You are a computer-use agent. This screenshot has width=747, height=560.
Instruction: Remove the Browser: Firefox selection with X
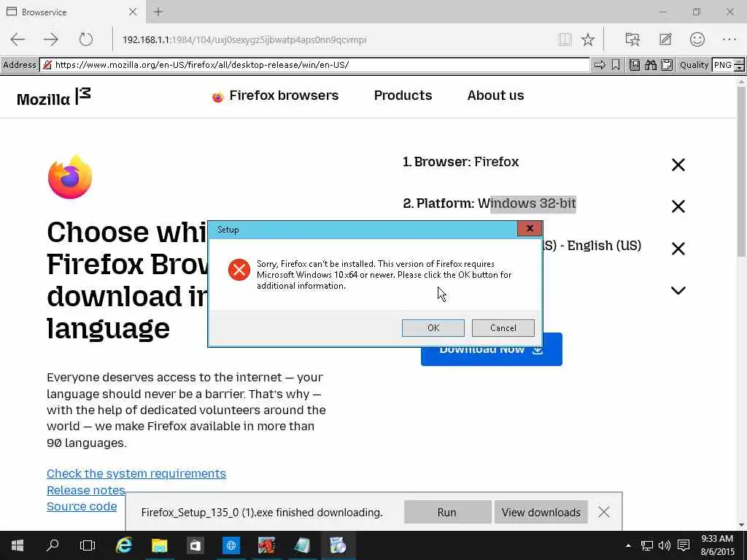[678, 165]
